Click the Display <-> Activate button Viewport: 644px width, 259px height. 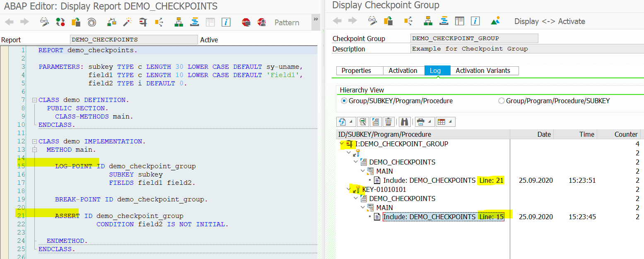550,21
